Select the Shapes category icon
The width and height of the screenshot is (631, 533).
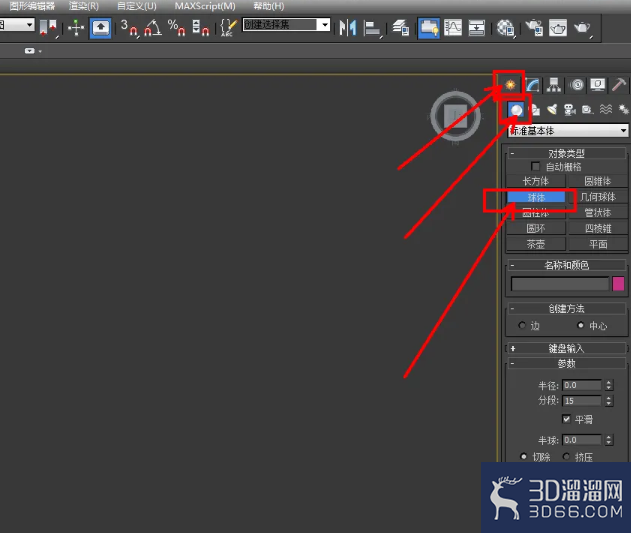pos(535,109)
